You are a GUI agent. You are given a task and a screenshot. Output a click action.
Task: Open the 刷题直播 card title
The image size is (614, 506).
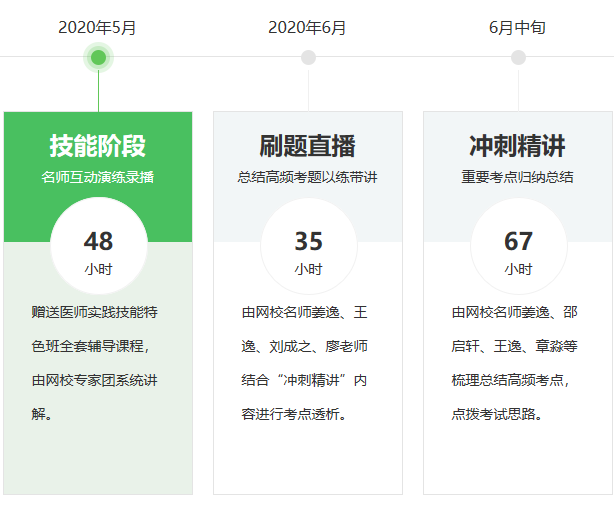click(x=308, y=146)
